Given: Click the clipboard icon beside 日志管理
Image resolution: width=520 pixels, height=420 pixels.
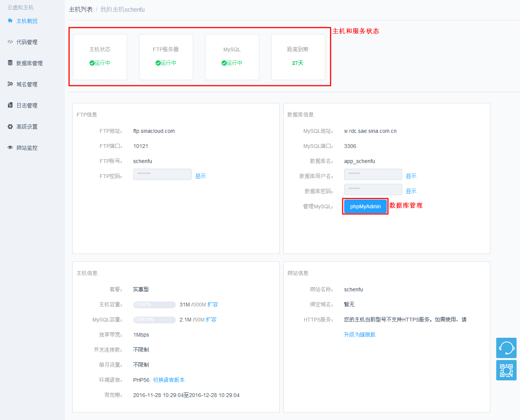Looking at the screenshot, I should [x=10, y=105].
